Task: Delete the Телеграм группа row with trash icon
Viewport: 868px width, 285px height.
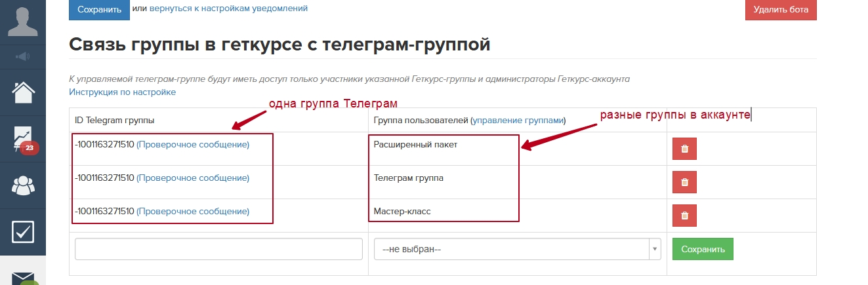Action: (x=684, y=182)
